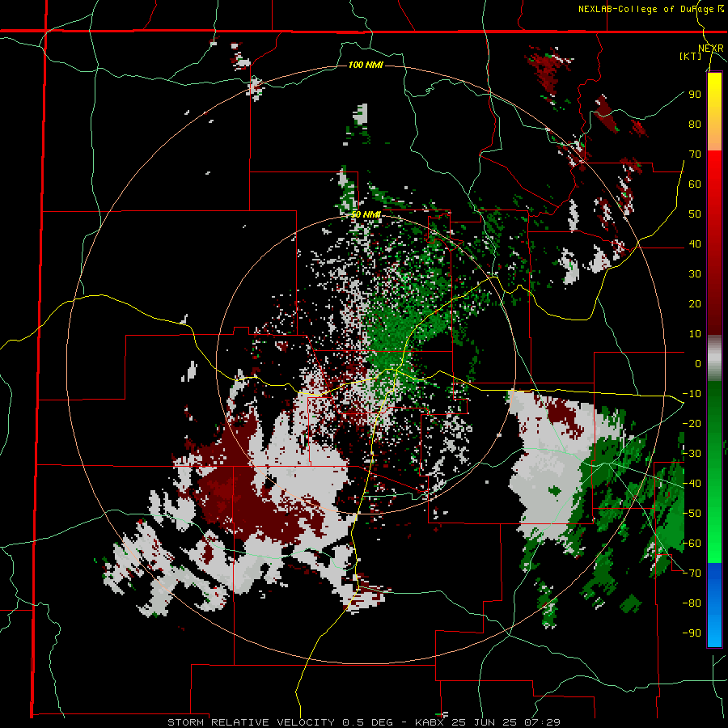Select the 0 knot scale label
This screenshot has width=728, height=728.
(x=698, y=363)
